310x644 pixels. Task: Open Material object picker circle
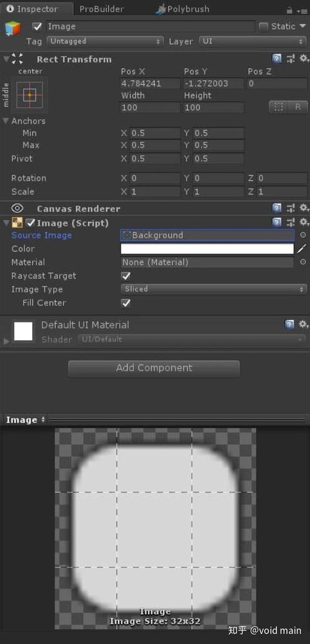point(303,262)
